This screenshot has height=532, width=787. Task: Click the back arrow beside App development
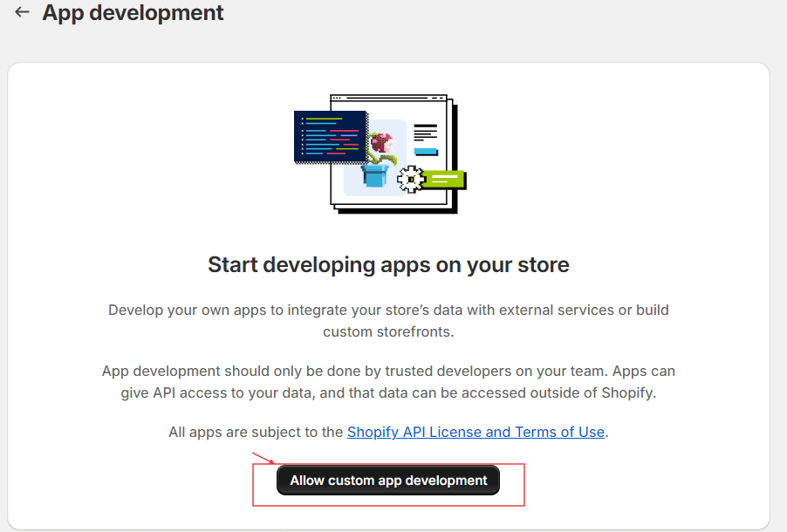click(22, 12)
